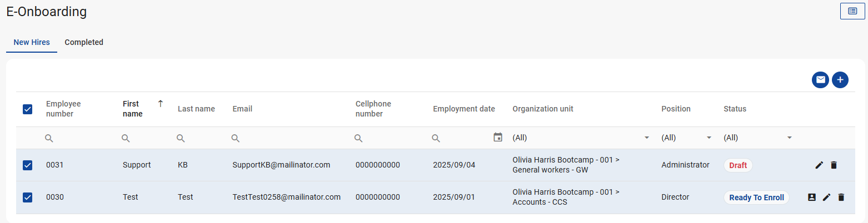Click the add new hire plus icon

(x=840, y=80)
